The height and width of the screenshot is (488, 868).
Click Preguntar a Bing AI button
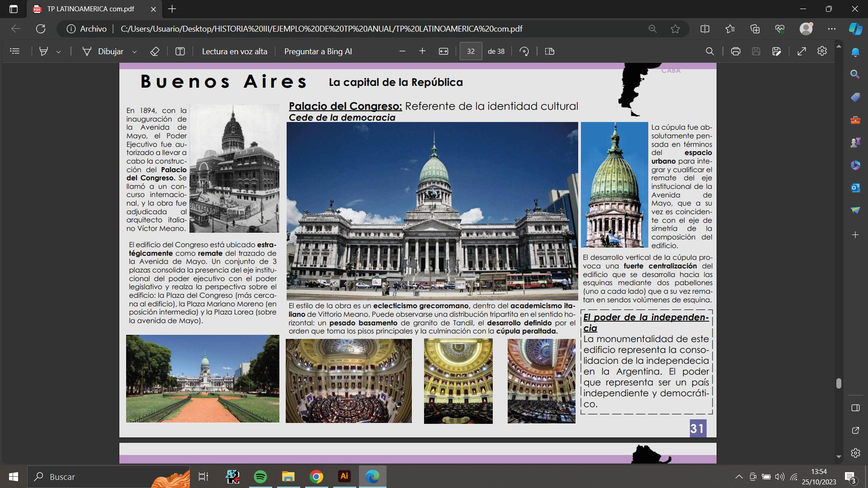[318, 52]
